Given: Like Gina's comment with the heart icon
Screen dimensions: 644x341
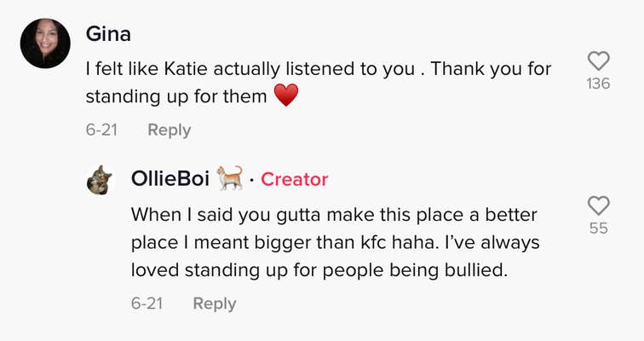Looking at the screenshot, I should point(600,61).
